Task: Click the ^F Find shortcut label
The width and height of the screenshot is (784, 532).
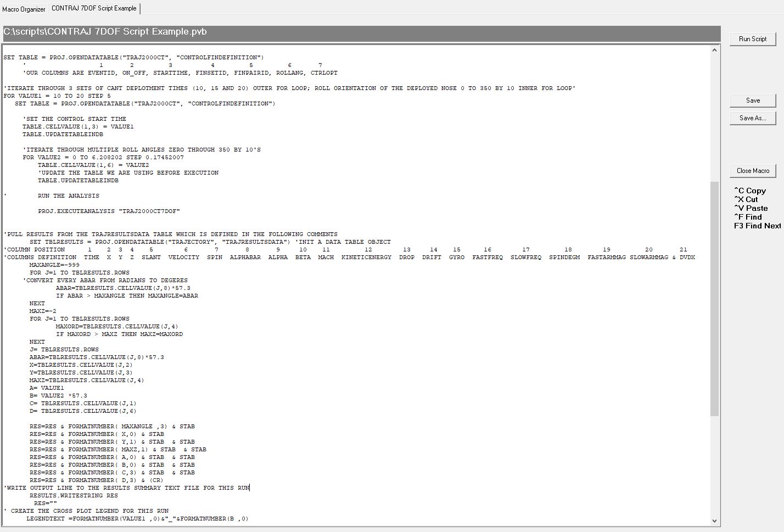Action: pos(748,217)
